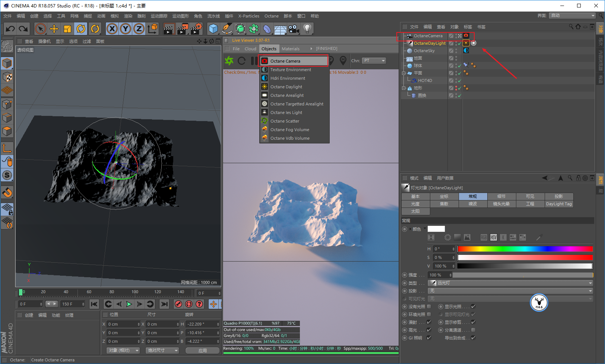Screen dimensions: 605x364
Task: Jump to end of animation
Action: click(x=164, y=304)
